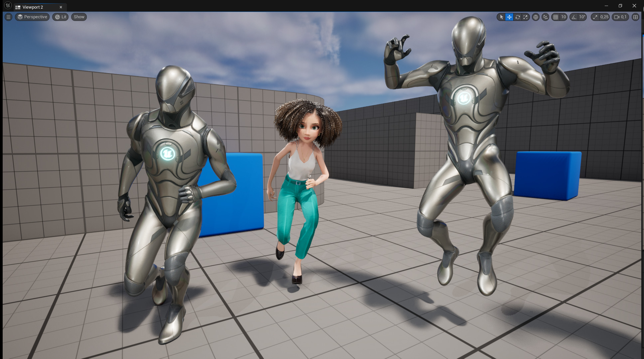Close the Viewport 2 tab

(61, 7)
